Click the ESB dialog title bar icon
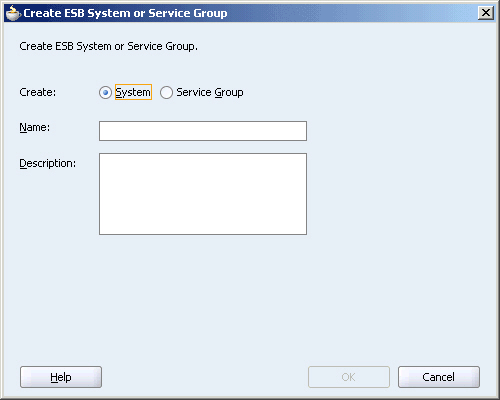This screenshot has height=400, width=500. [13, 13]
